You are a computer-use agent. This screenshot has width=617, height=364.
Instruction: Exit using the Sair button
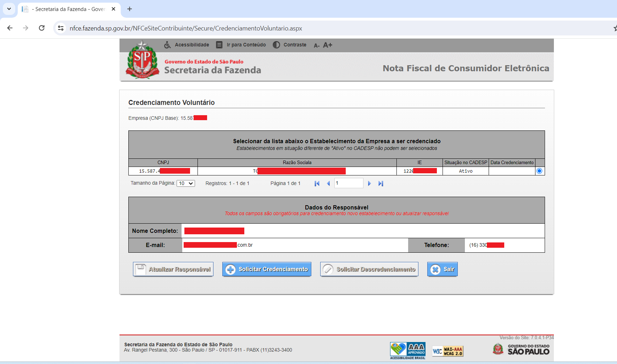tap(442, 269)
